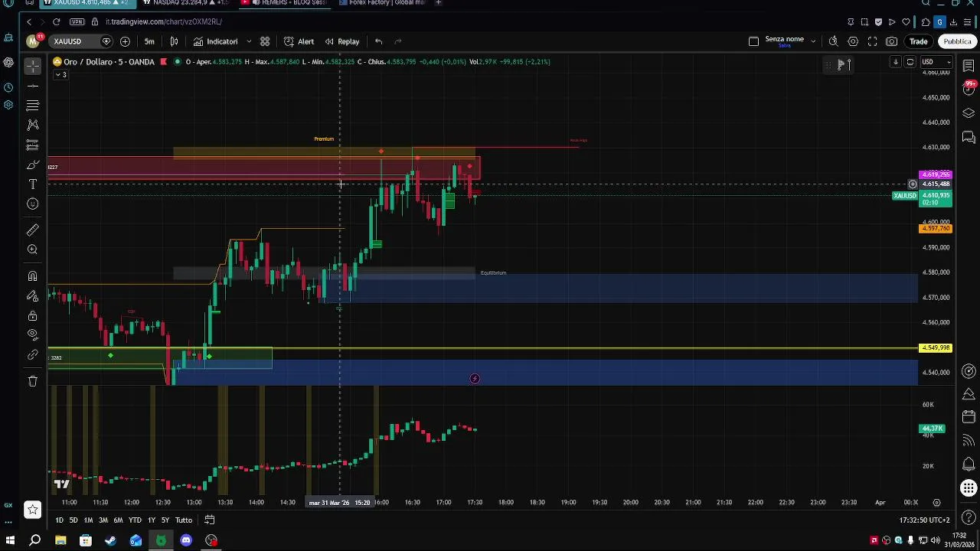Take a chart snapshot with camera
This screenshot has height=551, width=980.
point(892,41)
